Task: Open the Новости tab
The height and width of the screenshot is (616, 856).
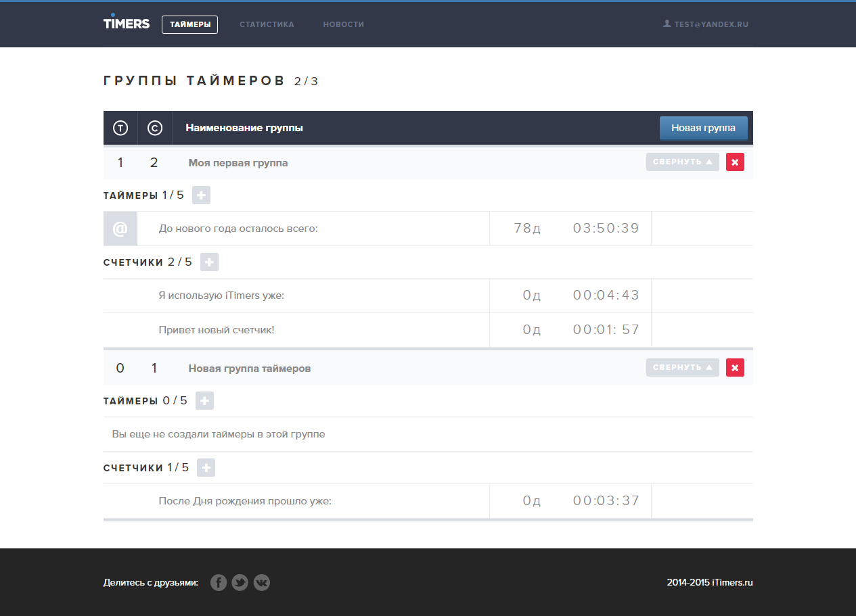Action: tap(344, 24)
